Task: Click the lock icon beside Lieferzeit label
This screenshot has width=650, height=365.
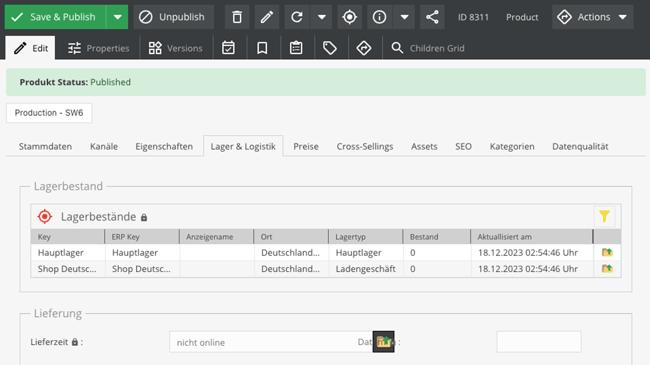Action: point(75,342)
